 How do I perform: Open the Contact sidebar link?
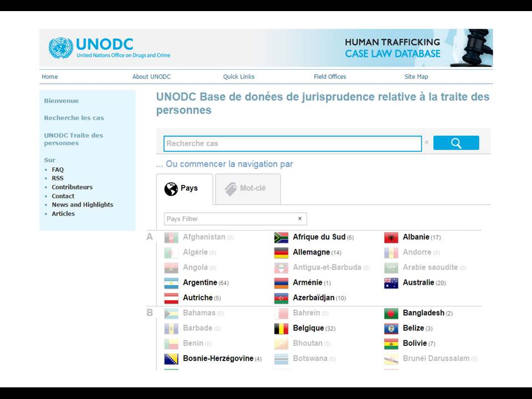[63, 196]
